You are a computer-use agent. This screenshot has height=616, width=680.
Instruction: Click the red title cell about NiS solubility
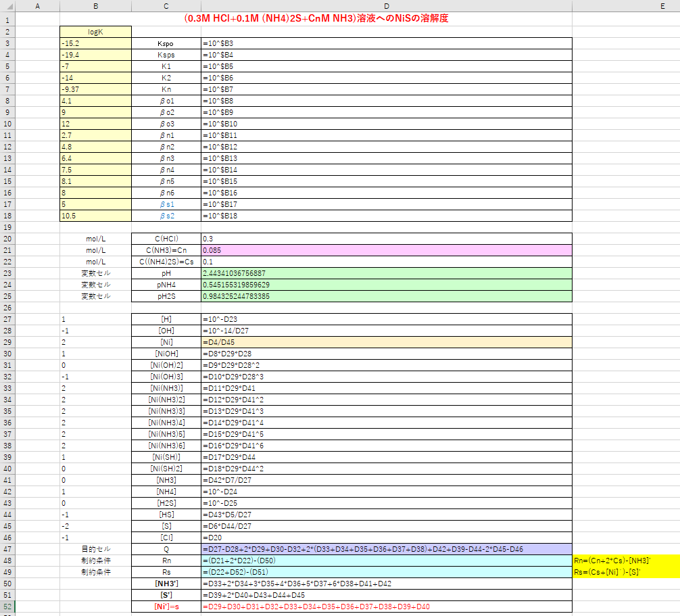316,19
